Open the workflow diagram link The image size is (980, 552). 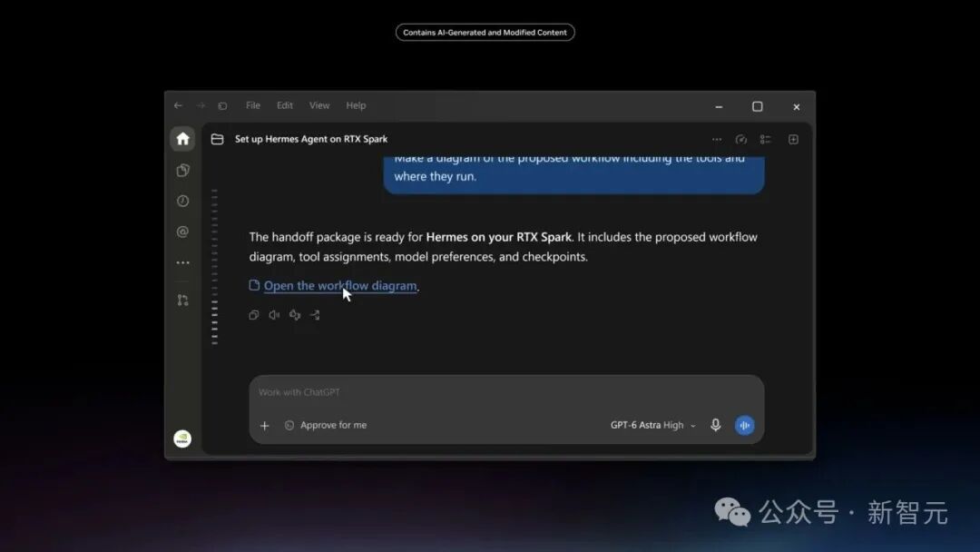point(340,286)
